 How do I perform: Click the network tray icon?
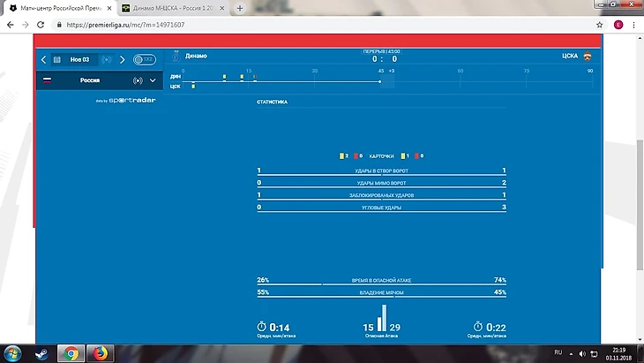point(594,353)
